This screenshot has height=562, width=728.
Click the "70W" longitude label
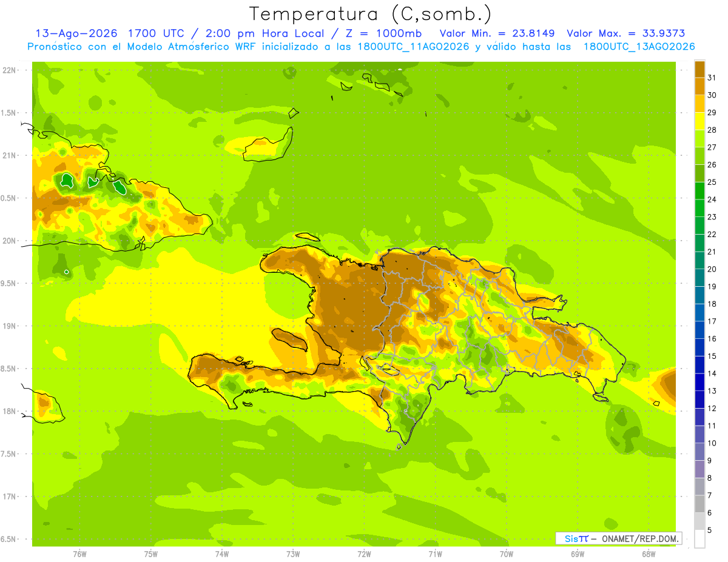coord(507,554)
